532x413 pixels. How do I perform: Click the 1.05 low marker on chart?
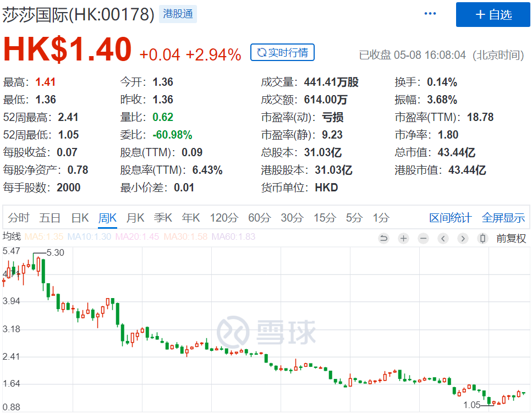tap(472, 405)
